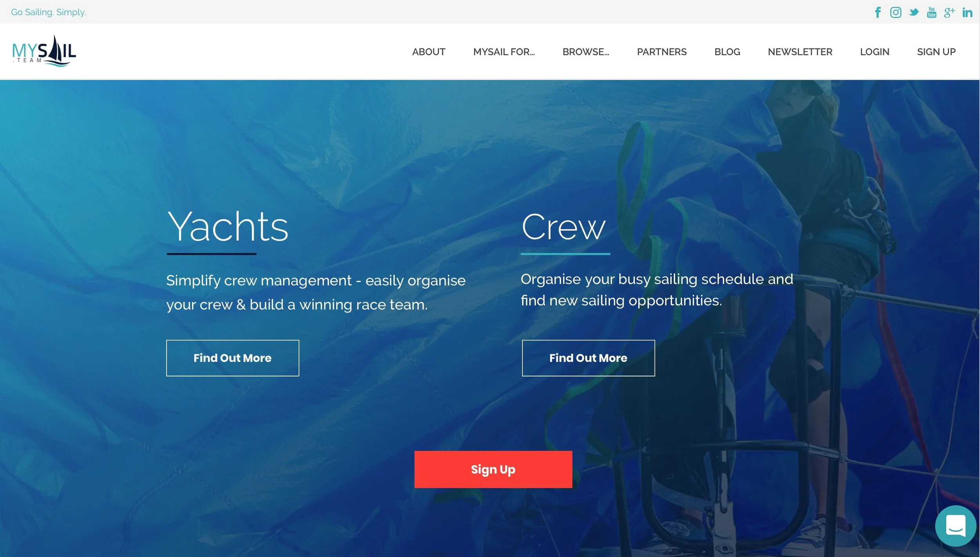Open the Google Plus icon
The height and width of the screenshot is (557, 980).
click(x=949, y=13)
